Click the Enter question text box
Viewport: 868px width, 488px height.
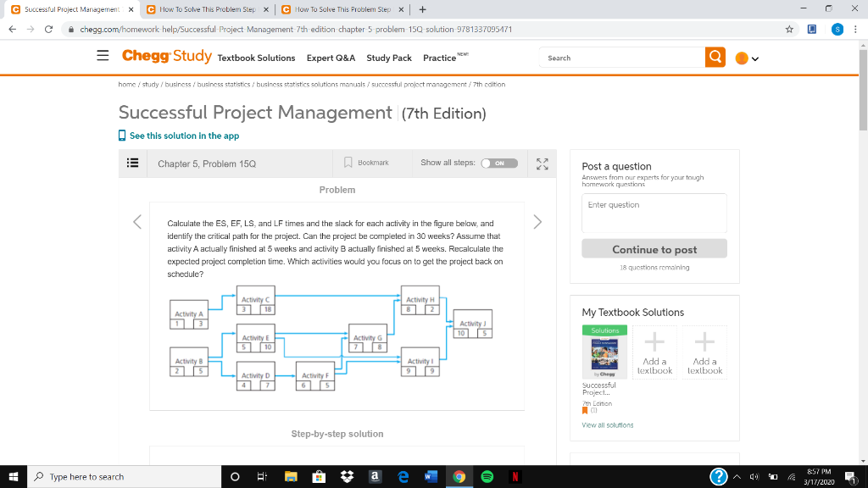[654, 213]
